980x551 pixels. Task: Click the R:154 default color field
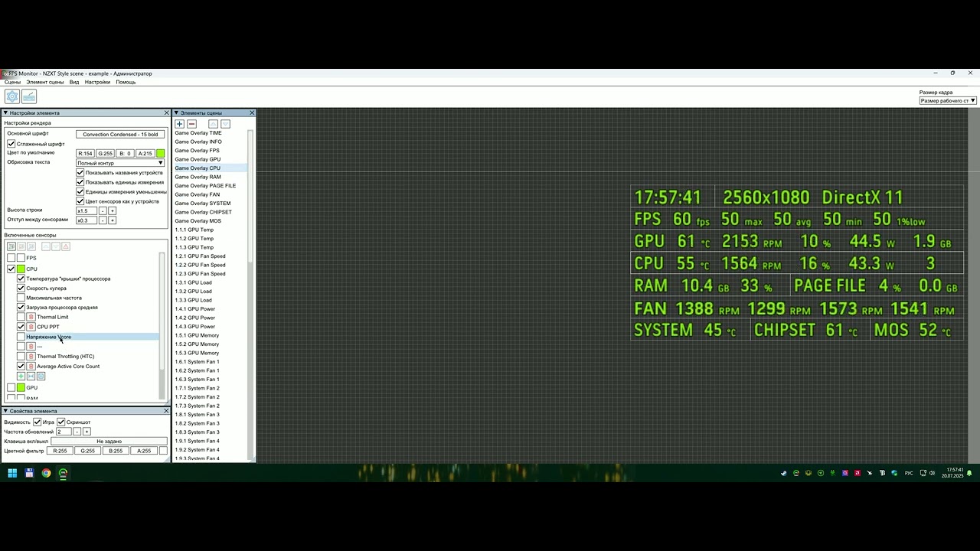85,154
